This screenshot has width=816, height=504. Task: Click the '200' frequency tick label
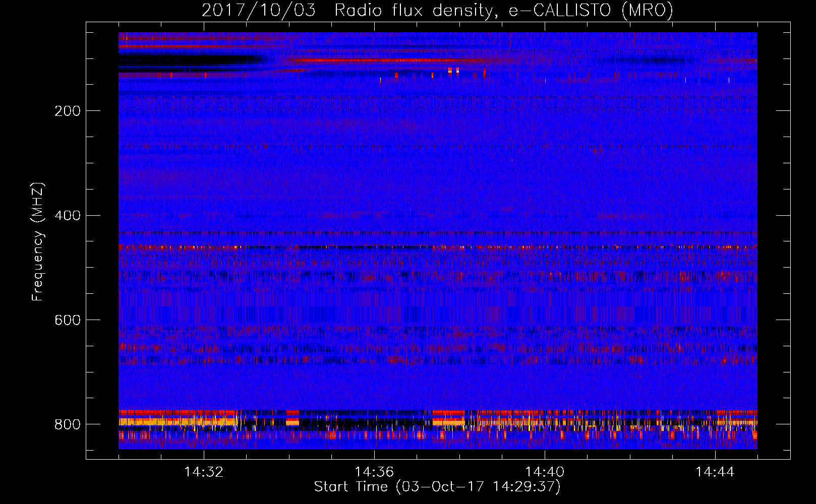(x=68, y=111)
